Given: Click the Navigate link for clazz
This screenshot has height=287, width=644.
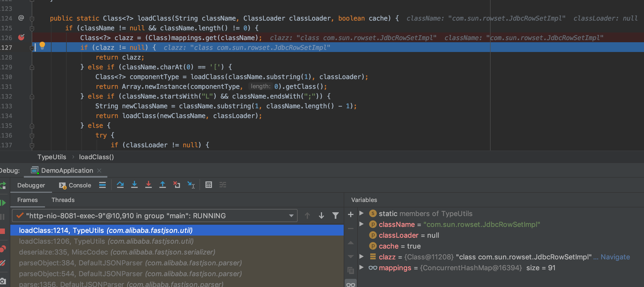Looking at the screenshot, I should pos(615,257).
